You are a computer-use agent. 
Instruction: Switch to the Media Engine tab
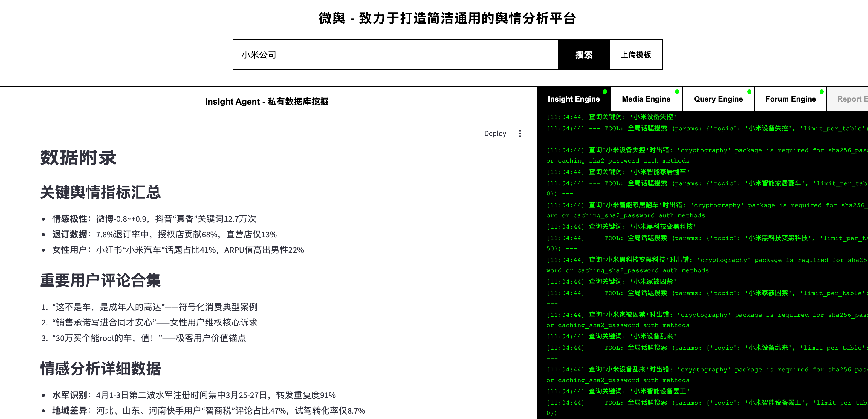646,99
